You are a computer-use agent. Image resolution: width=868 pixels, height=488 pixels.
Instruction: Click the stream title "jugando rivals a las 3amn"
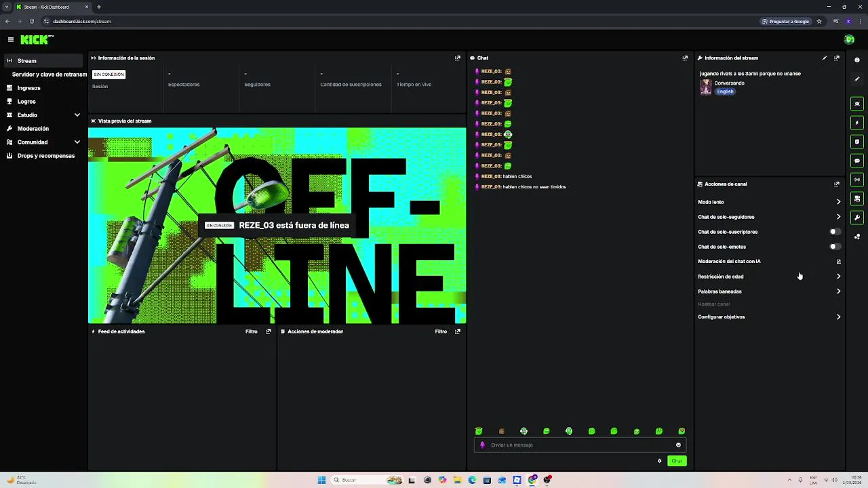tap(750, 74)
